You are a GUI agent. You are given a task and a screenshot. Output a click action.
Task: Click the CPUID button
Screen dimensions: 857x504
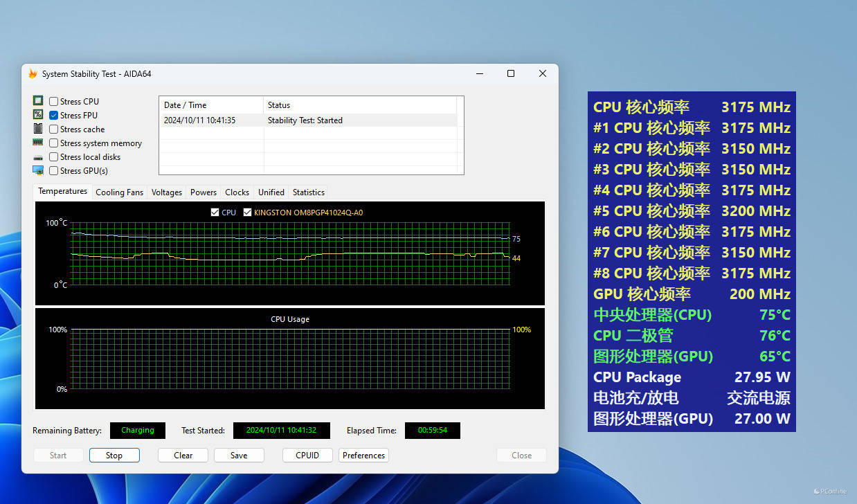tap(307, 456)
